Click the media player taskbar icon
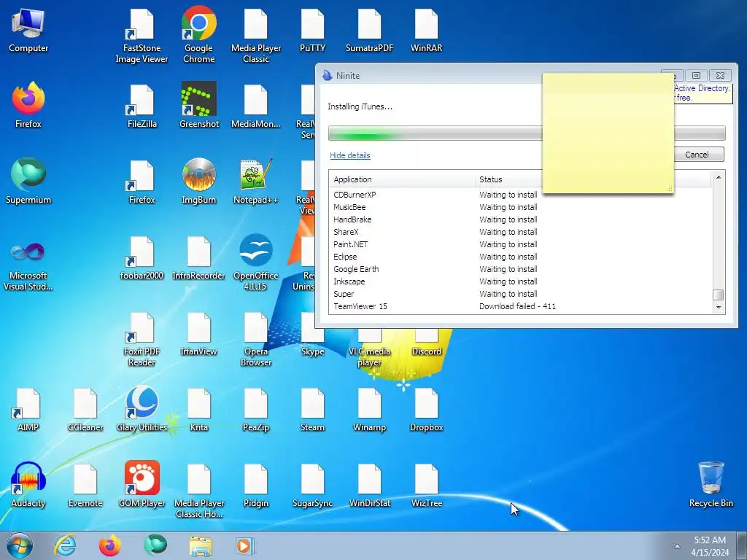 [x=245, y=545]
